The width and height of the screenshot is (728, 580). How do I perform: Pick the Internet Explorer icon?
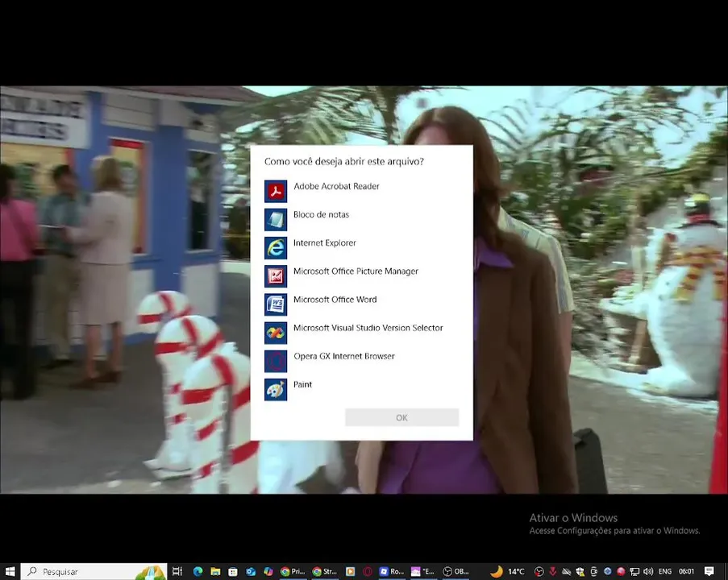click(x=276, y=248)
